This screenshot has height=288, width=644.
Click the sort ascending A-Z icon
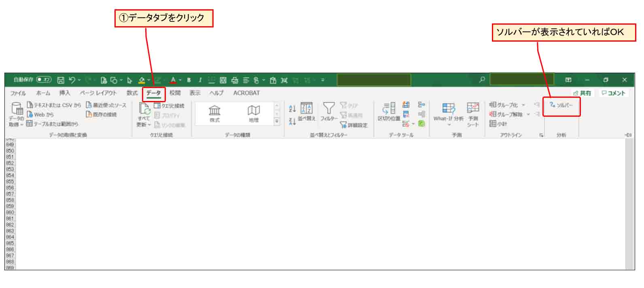[x=292, y=108]
